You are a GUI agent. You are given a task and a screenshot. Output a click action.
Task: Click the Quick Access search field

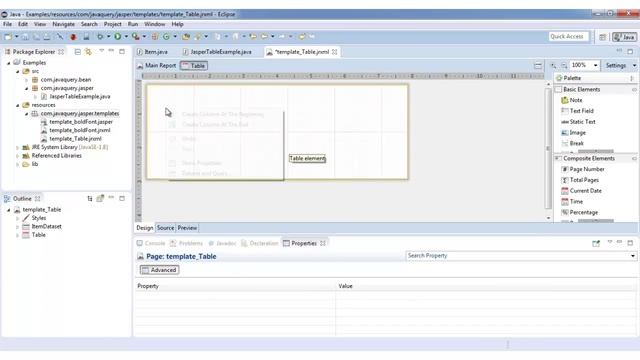(x=569, y=37)
